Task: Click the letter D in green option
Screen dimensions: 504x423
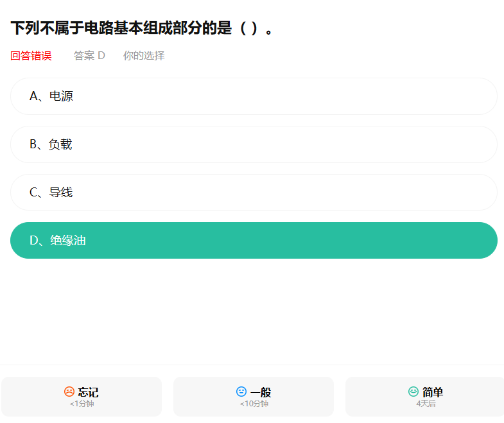Action: tap(34, 241)
